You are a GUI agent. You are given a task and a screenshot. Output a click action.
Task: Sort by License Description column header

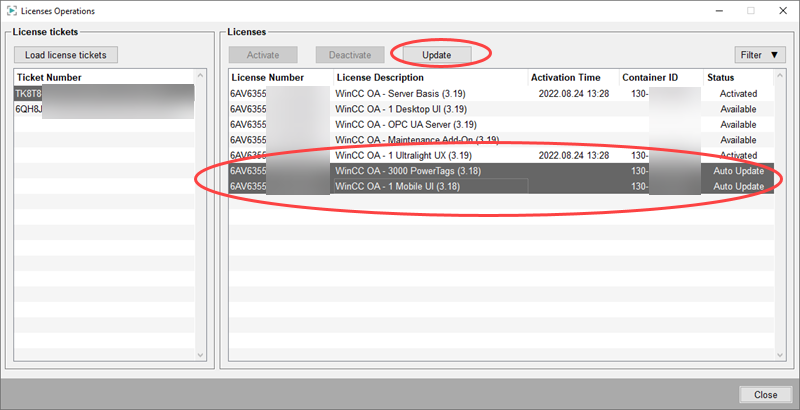click(431, 78)
